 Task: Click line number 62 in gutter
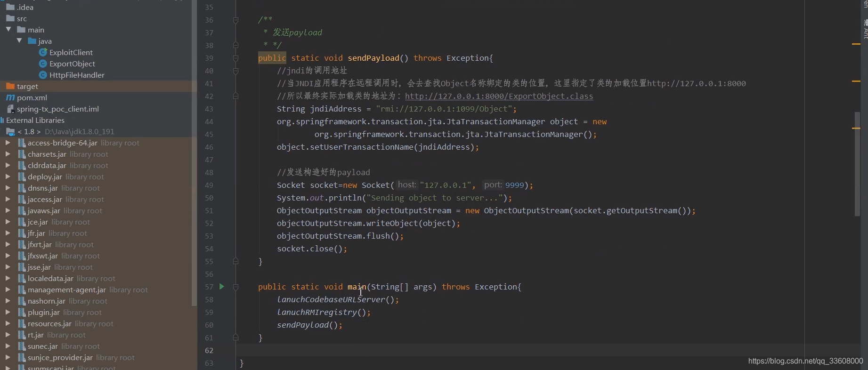pyautogui.click(x=209, y=350)
